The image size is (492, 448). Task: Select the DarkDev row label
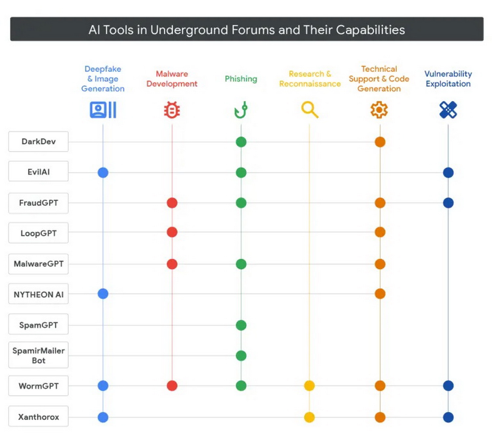[38, 141]
